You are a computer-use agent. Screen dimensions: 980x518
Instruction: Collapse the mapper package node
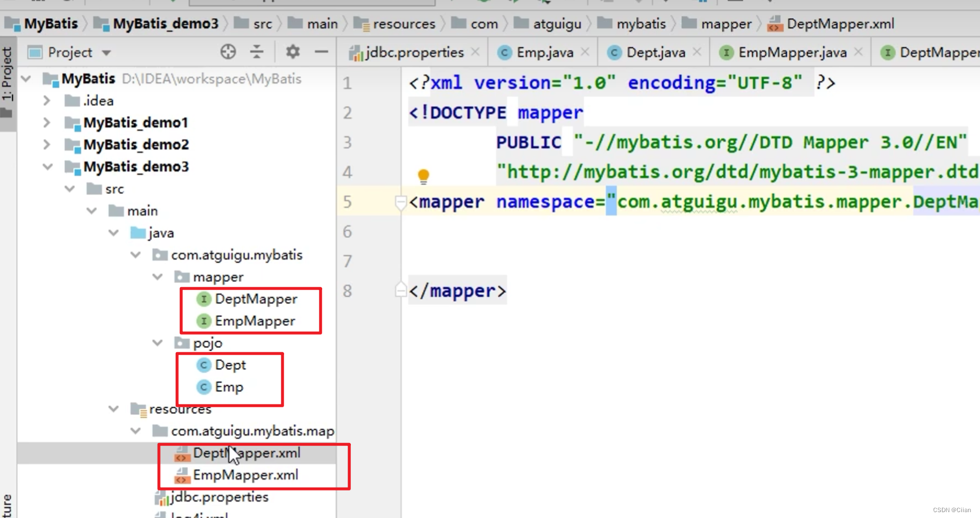tap(158, 277)
